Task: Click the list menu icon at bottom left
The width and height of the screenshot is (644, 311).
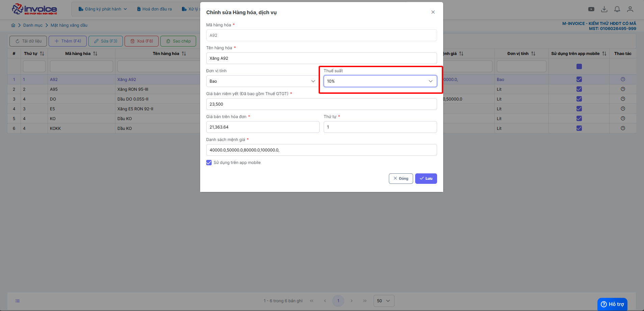Action: point(18,301)
